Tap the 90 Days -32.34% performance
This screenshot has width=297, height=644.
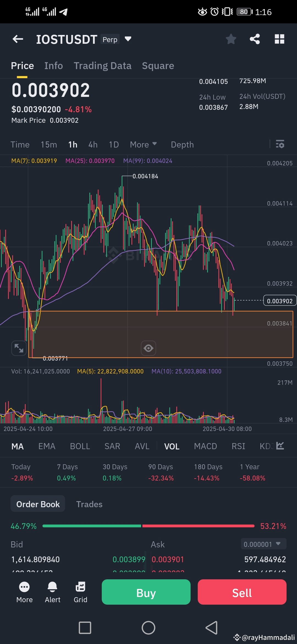coord(161,472)
